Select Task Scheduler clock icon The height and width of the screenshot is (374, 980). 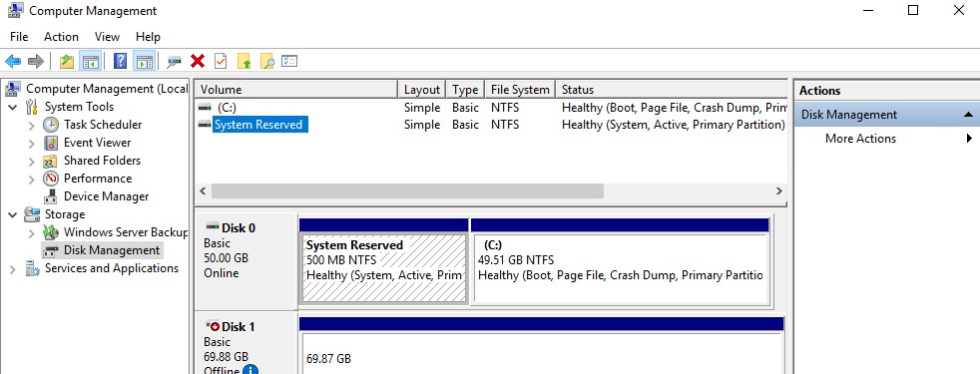point(51,125)
